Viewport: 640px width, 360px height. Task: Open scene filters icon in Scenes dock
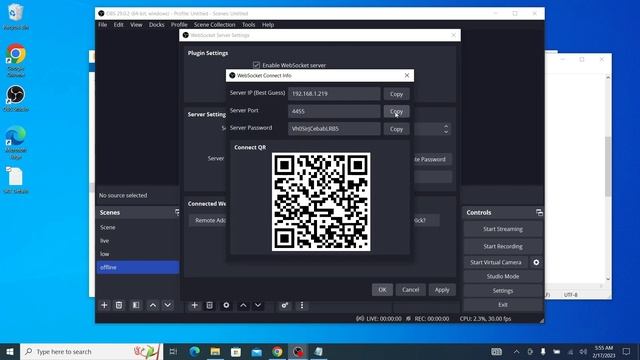click(136, 305)
